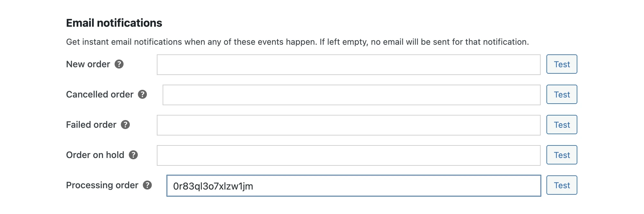Click the Failed order help icon

pos(125,125)
